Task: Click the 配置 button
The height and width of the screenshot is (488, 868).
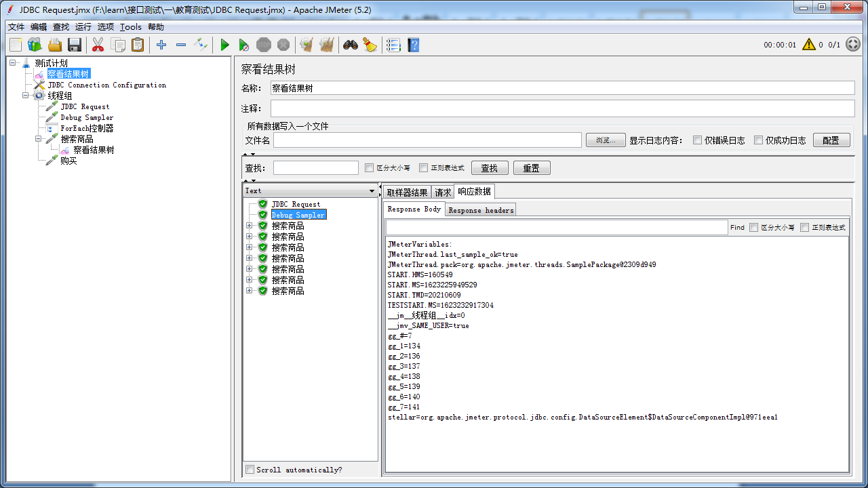Action: (x=831, y=140)
